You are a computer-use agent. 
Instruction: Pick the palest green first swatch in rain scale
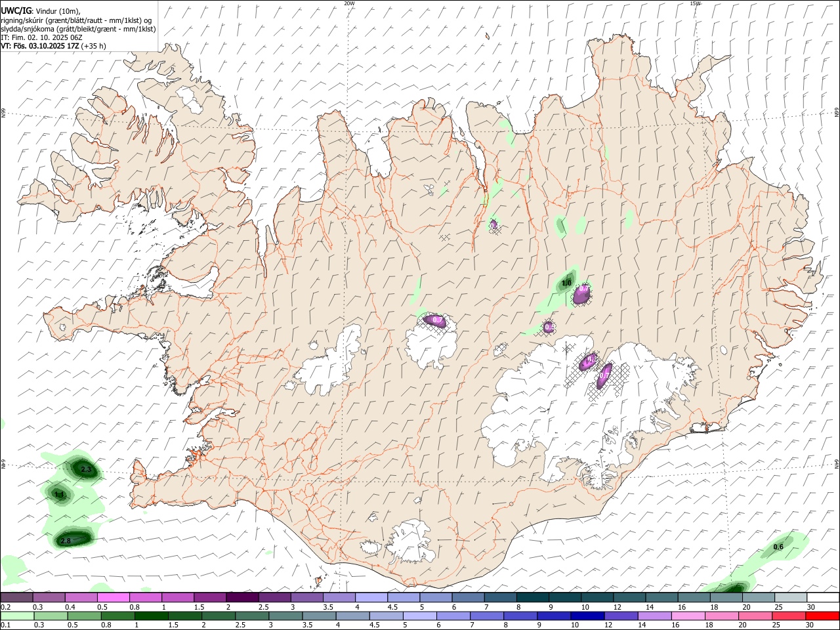tap(17, 616)
